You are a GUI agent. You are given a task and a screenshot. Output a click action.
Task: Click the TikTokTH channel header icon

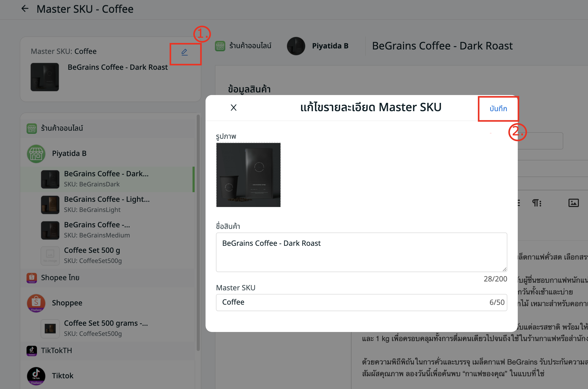click(x=32, y=351)
